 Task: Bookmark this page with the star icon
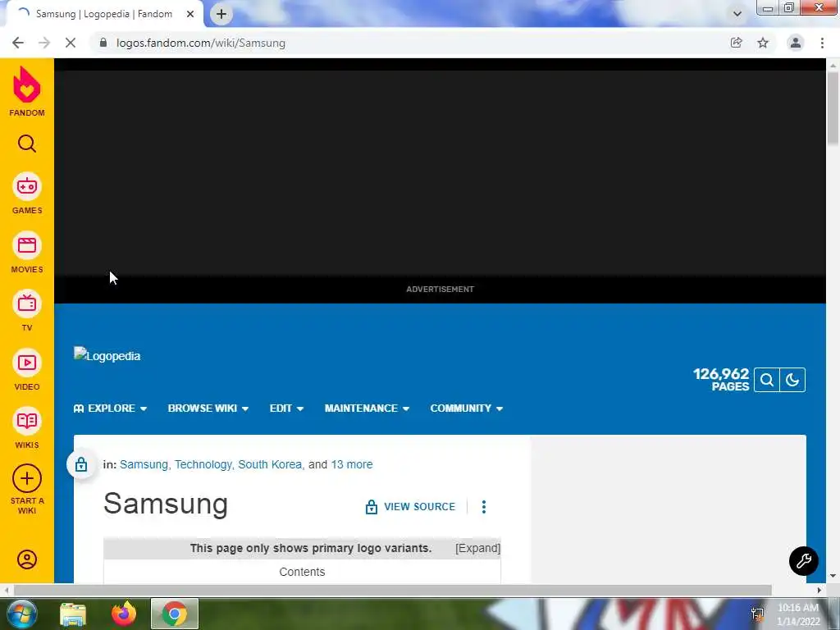click(763, 43)
